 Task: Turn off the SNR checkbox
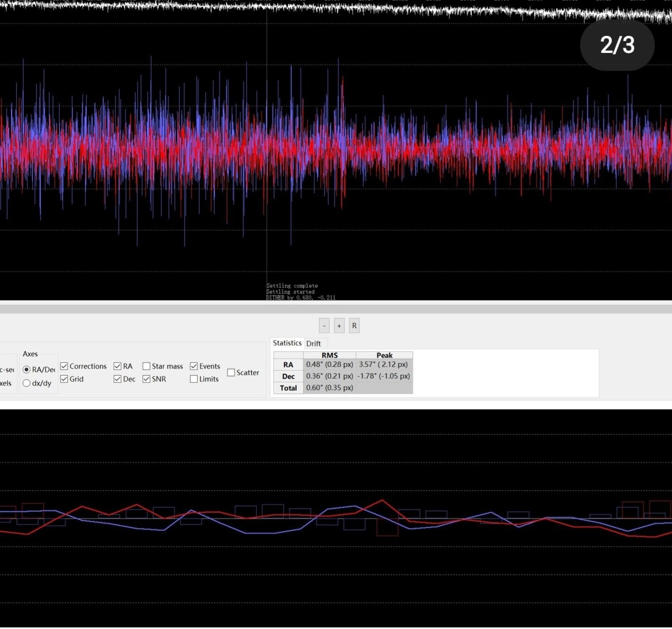(147, 379)
